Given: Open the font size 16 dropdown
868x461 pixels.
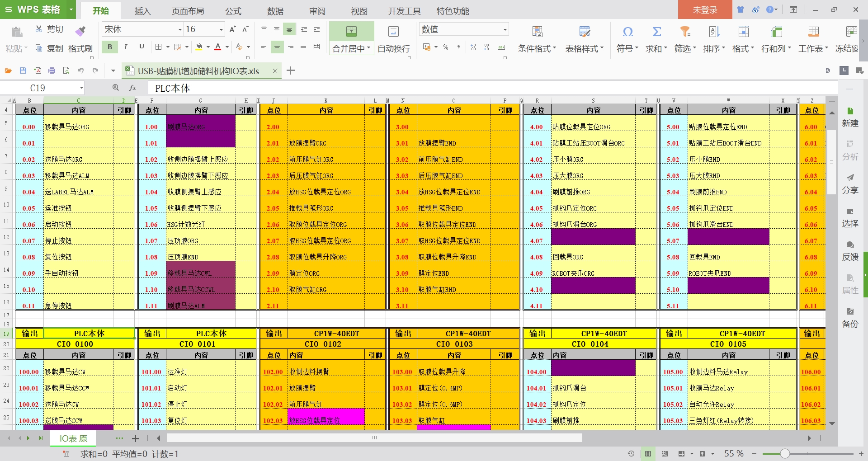Looking at the screenshot, I should tap(221, 30).
